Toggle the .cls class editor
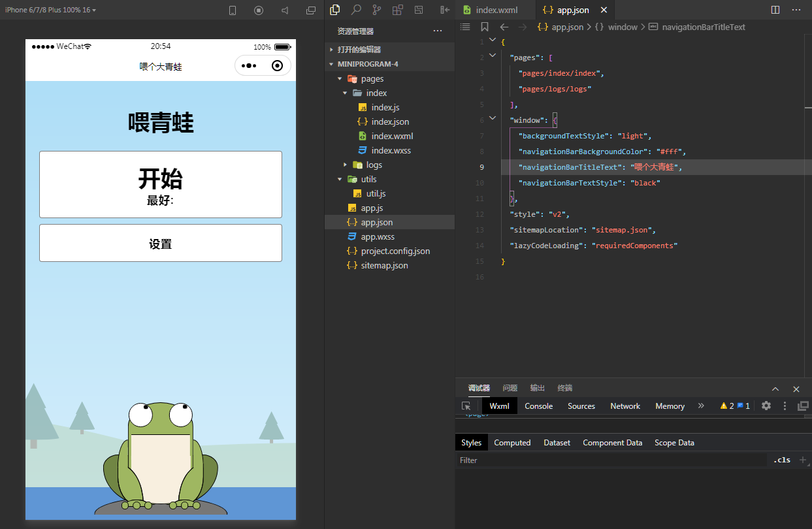 click(782, 460)
